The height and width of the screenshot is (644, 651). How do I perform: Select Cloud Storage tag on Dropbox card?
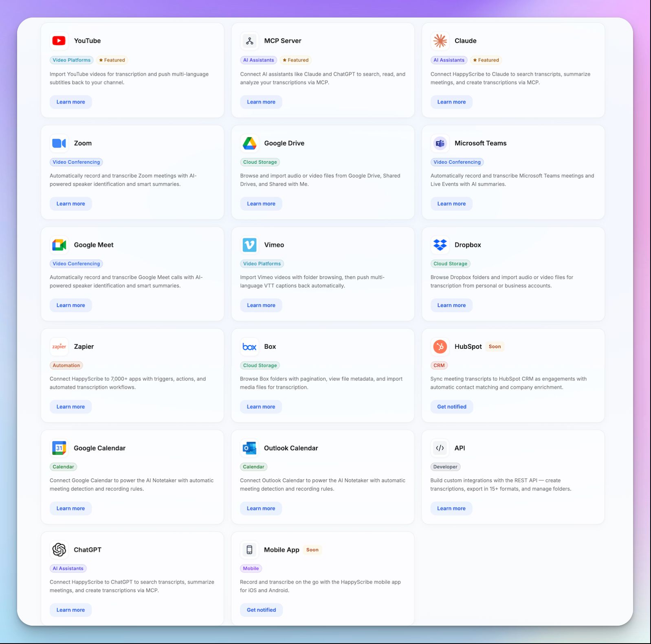pyautogui.click(x=451, y=264)
